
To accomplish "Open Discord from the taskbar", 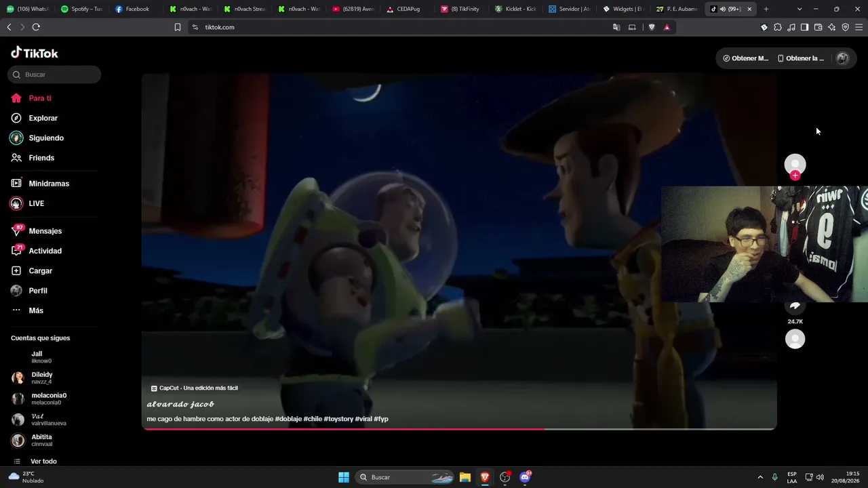I will (525, 477).
